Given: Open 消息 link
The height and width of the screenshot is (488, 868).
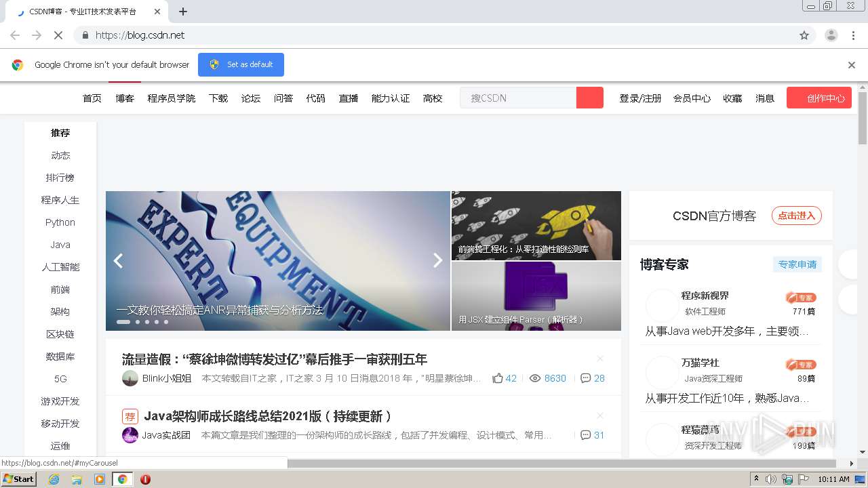Looking at the screenshot, I should [765, 98].
